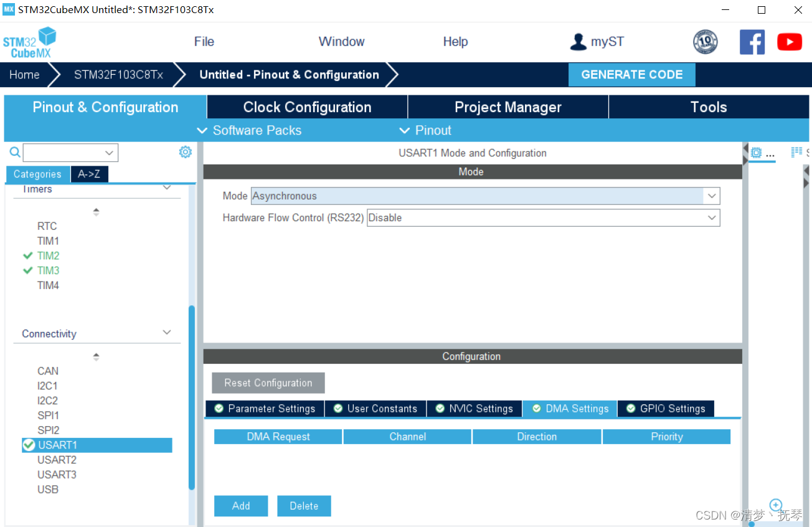The height and width of the screenshot is (527, 812).
Task: Click Delete DMA request button
Action: click(x=304, y=506)
